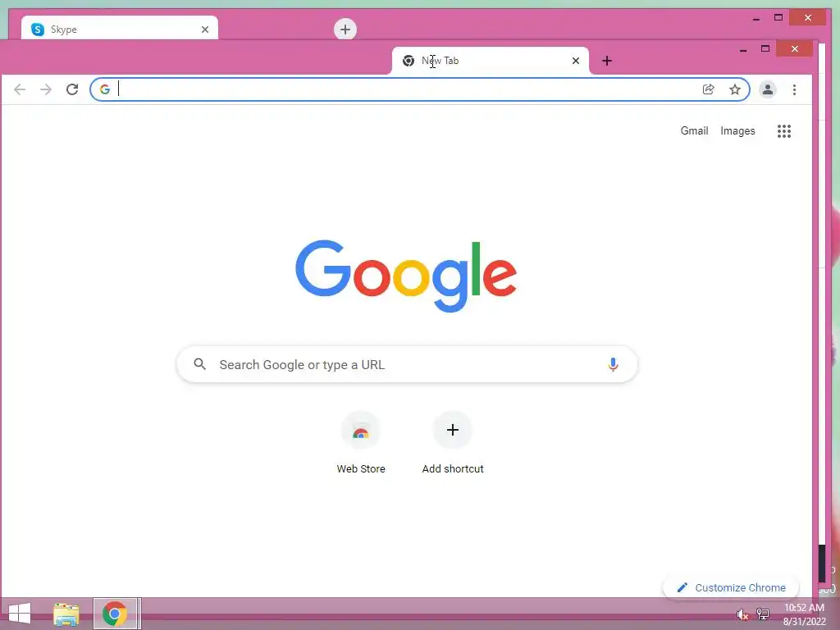Open the Web Store shortcut icon
The height and width of the screenshot is (630, 840).
pyautogui.click(x=361, y=431)
